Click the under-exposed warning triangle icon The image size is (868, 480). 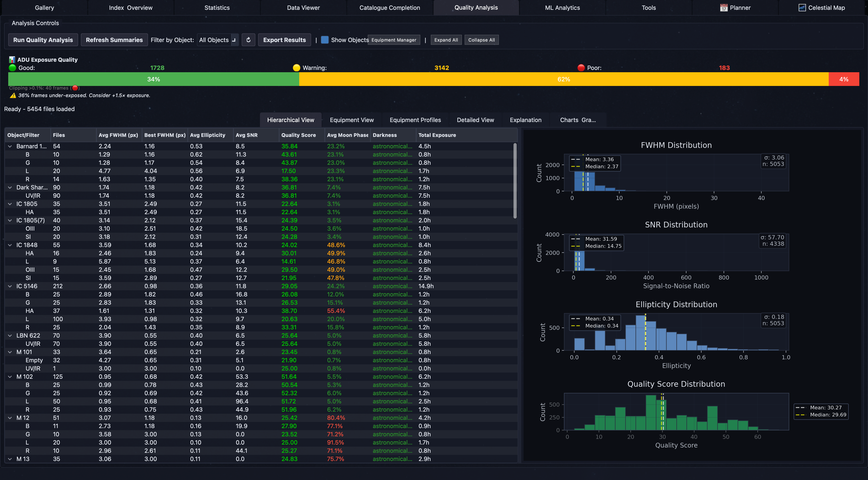tap(13, 95)
